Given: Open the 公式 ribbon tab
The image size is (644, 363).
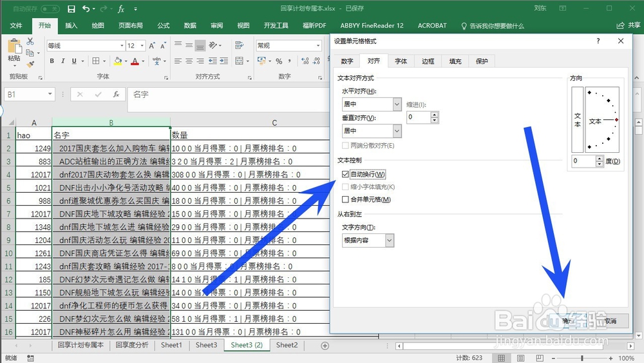Looking at the screenshot, I should pos(164,26).
